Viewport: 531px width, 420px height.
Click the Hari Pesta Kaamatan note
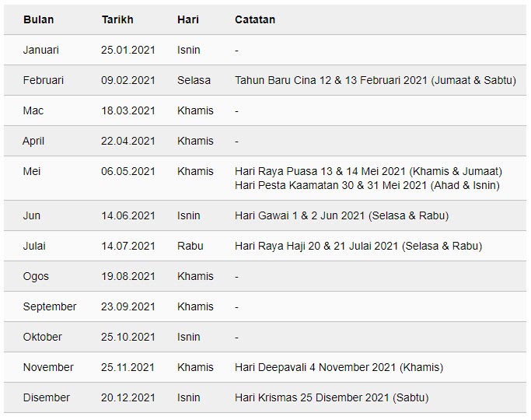367,186
